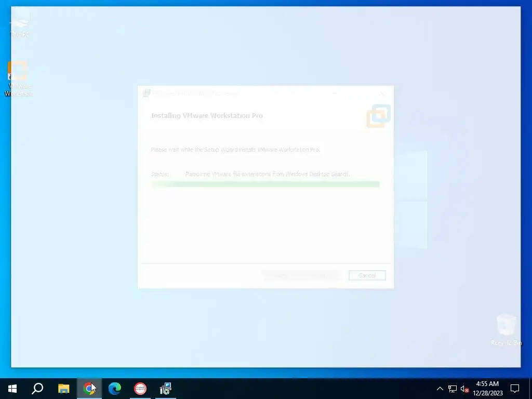Select the VMware Workstation desktop shortcut
The height and width of the screenshot is (399, 532).
[x=18, y=79]
